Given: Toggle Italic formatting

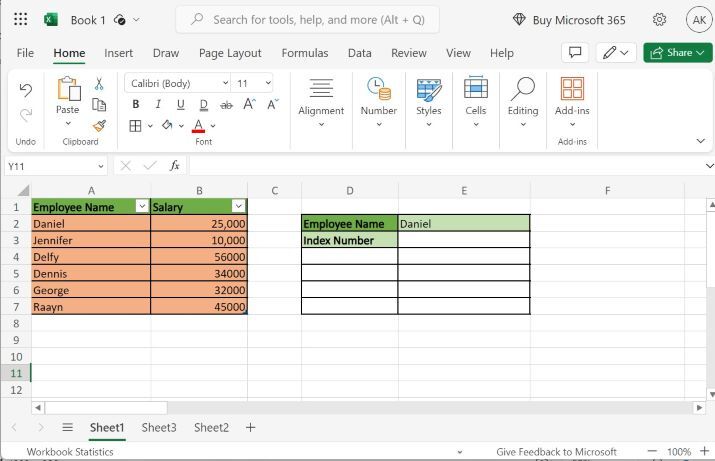Looking at the screenshot, I should [158, 105].
